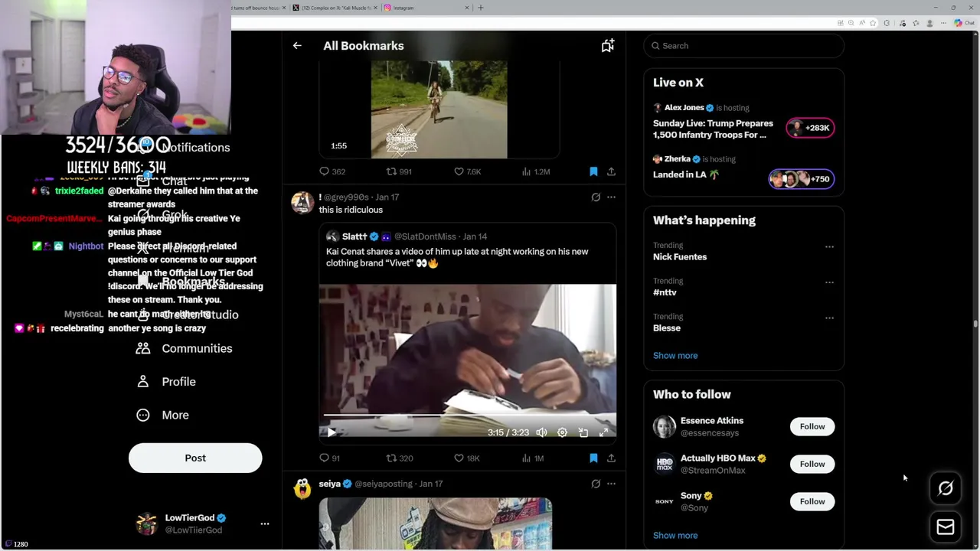Remove bookmark on the 1.2M views post
980x551 pixels.
point(593,171)
